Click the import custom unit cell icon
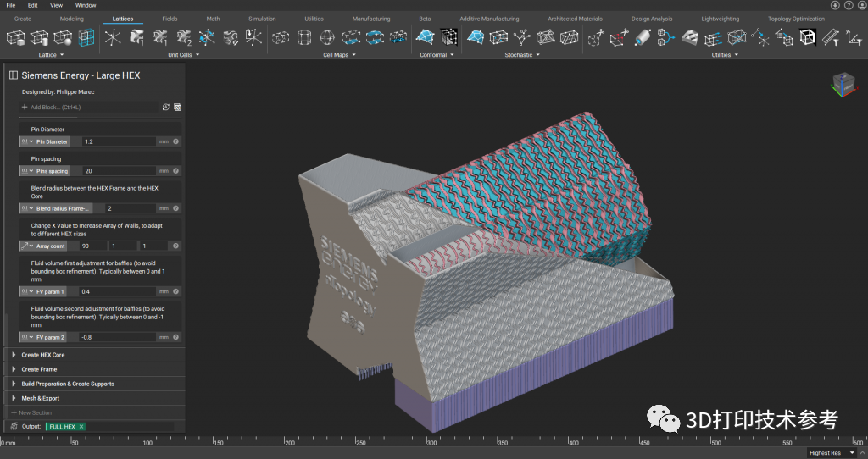This screenshot has height=459, width=868. click(253, 37)
